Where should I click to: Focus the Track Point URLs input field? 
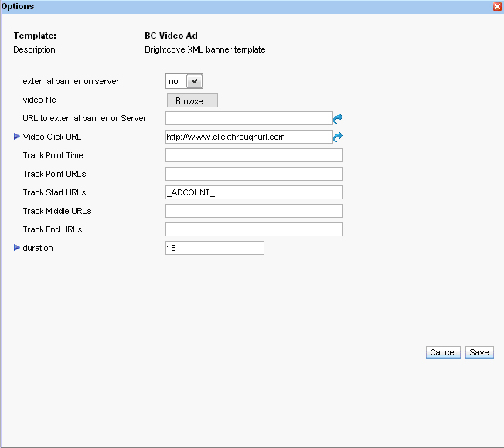[254, 174]
